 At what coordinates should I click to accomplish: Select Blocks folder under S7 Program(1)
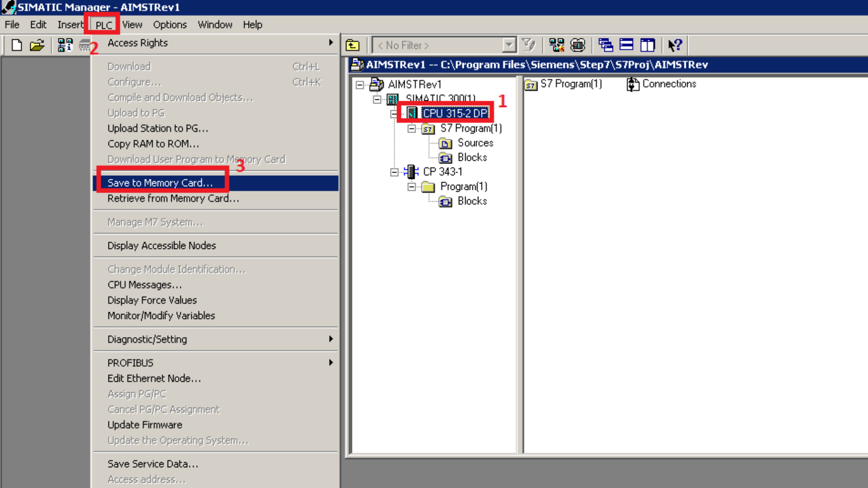pos(472,158)
